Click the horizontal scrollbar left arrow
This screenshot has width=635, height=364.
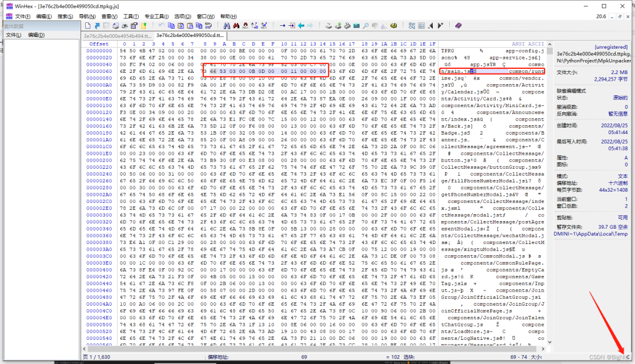pos(84,348)
